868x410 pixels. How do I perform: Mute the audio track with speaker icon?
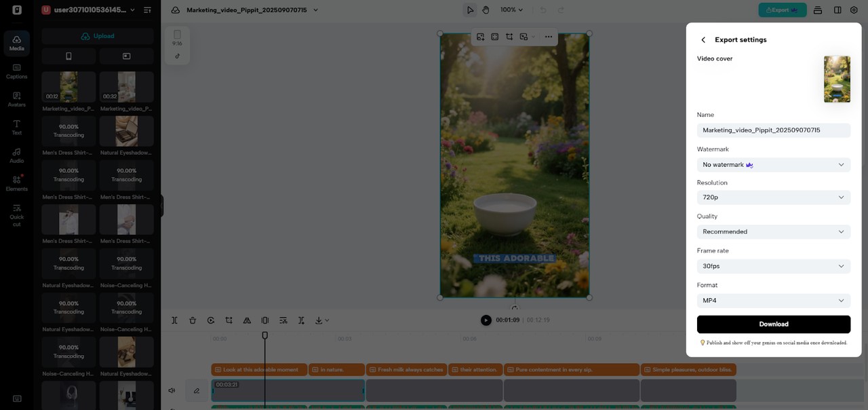[172, 390]
